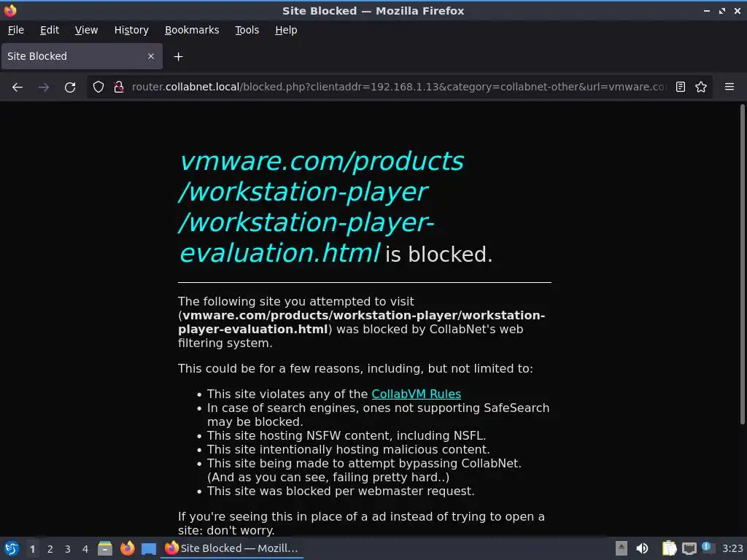Open the volume control tray icon
The height and width of the screenshot is (560, 747).
pyautogui.click(x=643, y=548)
